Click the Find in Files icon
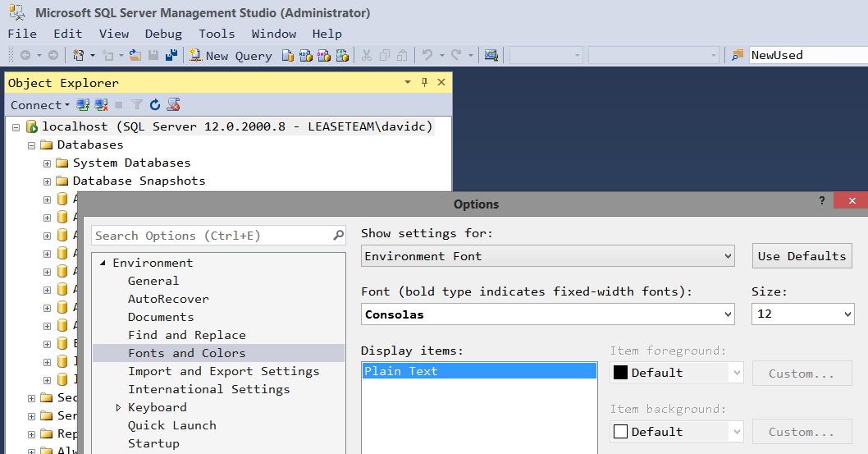The image size is (868, 454). coord(738,55)
